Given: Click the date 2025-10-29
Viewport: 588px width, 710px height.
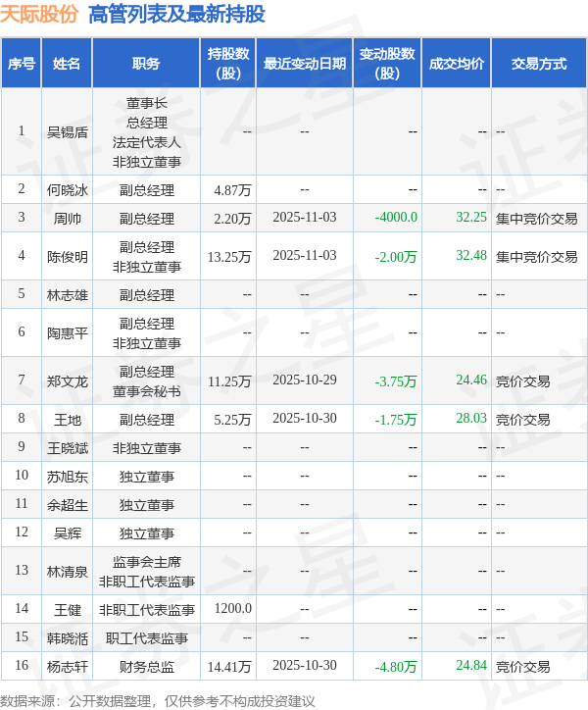Looking at the screenshot, I should 305,380.
